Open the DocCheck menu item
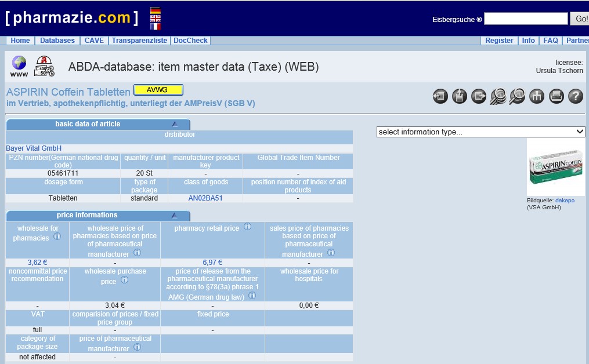Viewport: 589px width, 364px height. (190, 41)
